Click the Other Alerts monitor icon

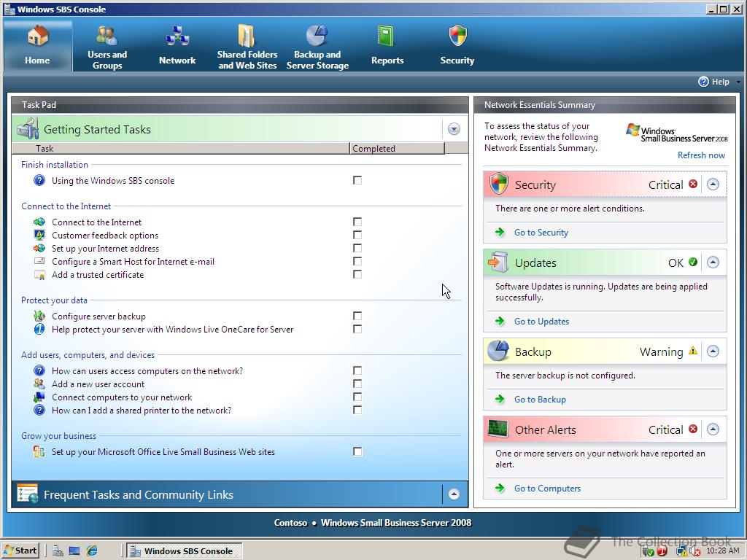pyautogui.click(x=498, y=429)
